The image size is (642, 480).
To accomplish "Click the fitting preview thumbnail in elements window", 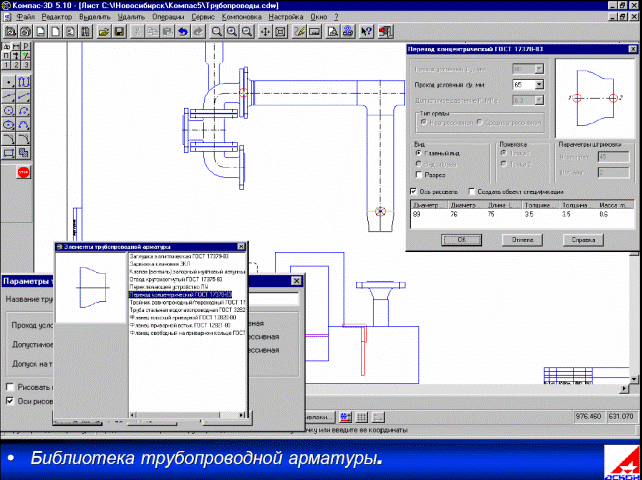I will tap(92, 288).
